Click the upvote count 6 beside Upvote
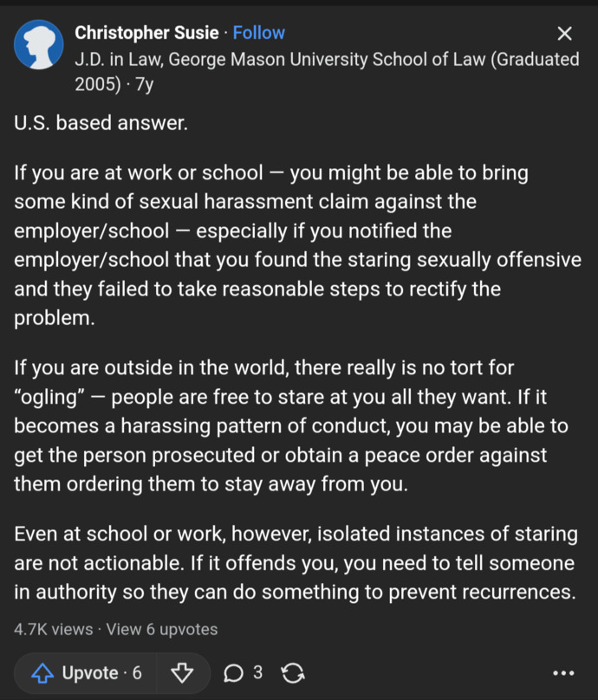The height and width of the screenshot is (700, 598). tap(137, 672)
